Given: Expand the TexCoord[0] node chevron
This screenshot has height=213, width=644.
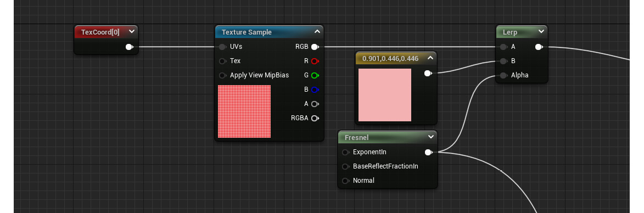Looking at the screenshot, I should (x=131, y=32).
